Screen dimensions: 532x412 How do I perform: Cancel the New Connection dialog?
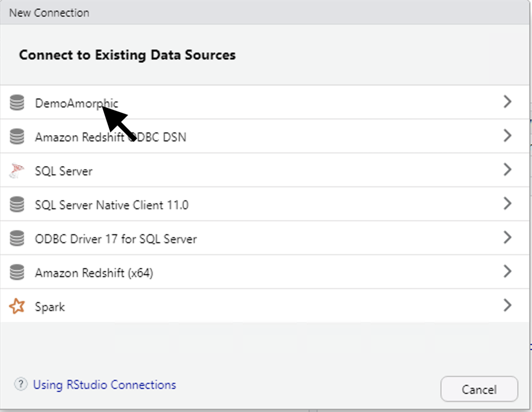point(479,389)
